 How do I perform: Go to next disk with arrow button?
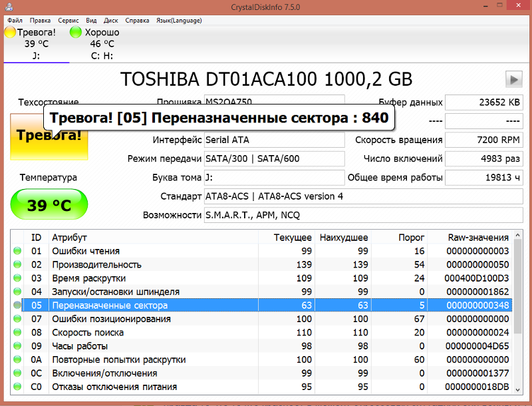[513, 79]
